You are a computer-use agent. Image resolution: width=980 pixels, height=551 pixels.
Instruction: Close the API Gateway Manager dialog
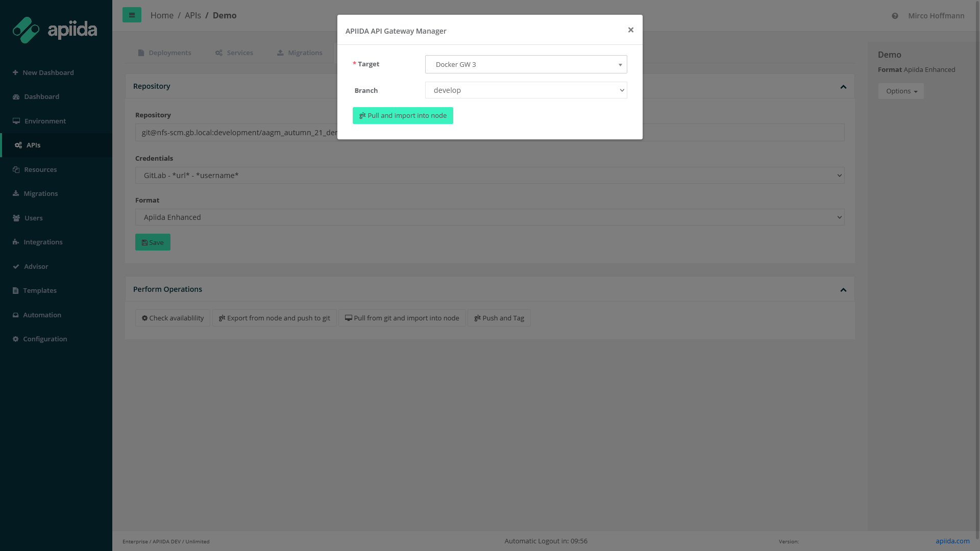pyautogui.click(x=631, y=30)
